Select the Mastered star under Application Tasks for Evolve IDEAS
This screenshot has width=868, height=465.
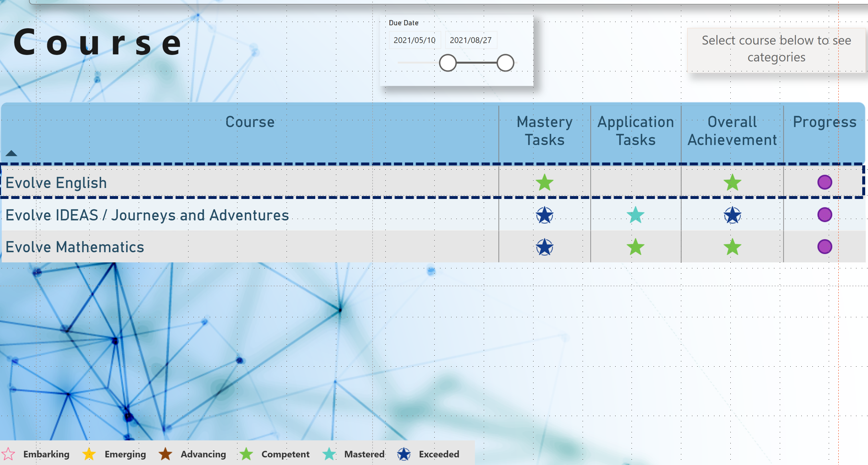636,215
